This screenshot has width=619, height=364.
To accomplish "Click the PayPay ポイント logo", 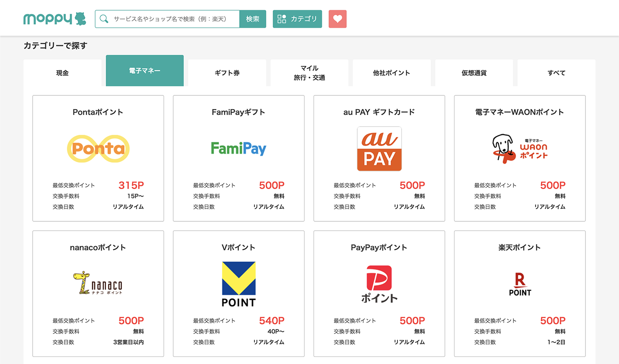I will click(x=379, y=284).
